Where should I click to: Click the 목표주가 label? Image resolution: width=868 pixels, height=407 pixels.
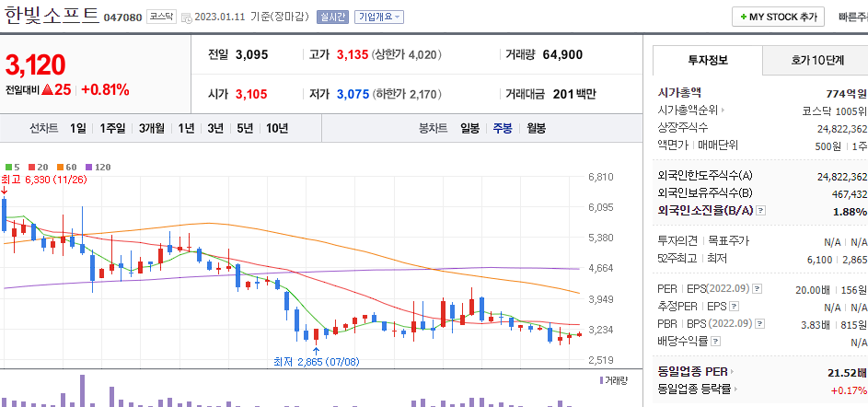(x=727, y=241)
